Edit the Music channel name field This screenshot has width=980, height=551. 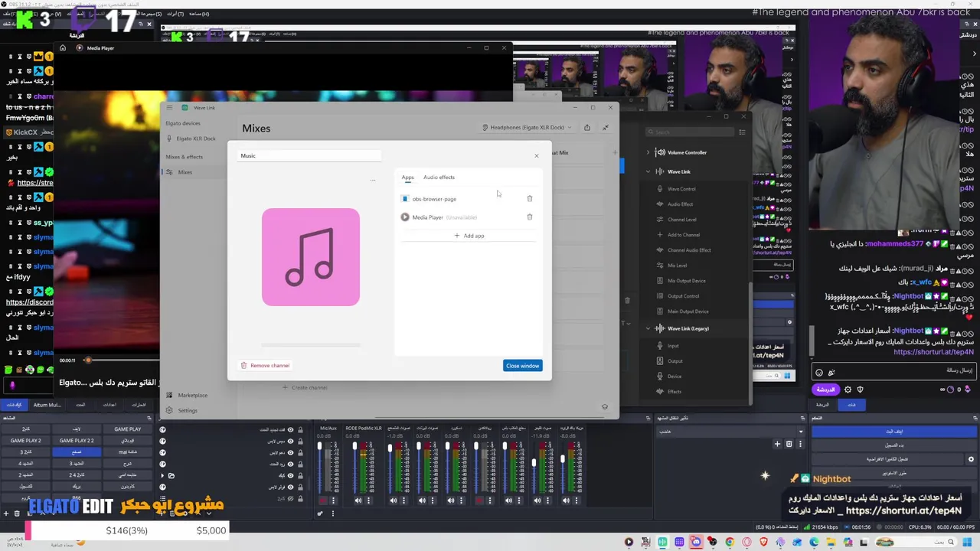pyautogui.click(x=309, y=156)
